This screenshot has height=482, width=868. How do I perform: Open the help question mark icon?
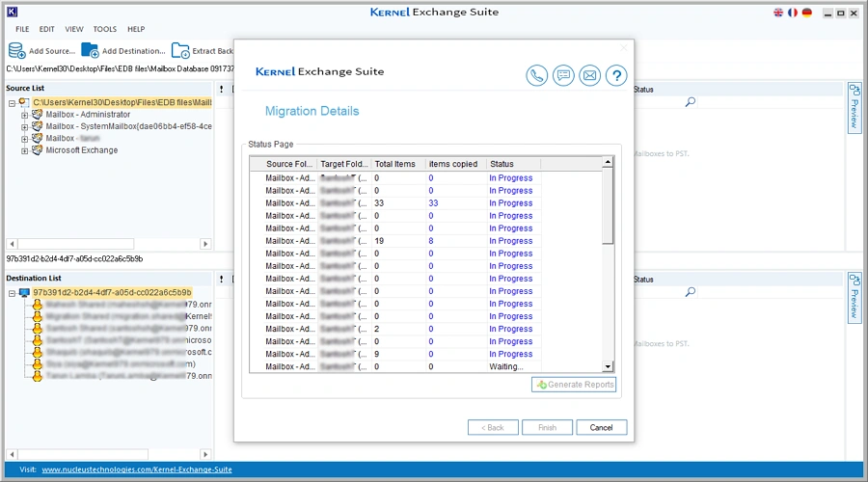616,75
